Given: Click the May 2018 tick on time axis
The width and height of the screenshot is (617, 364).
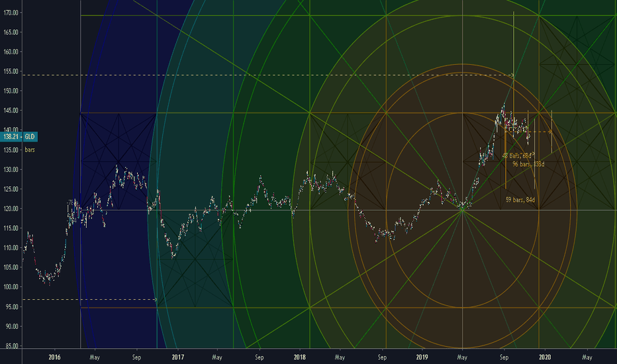Looking at the screenshot, I should (x=340, y=357).
